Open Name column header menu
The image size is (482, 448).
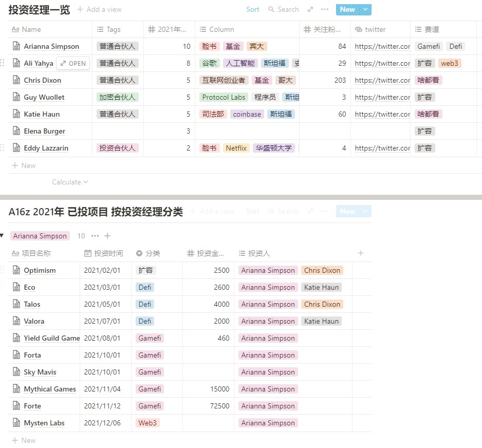click(x=50, y=29)
